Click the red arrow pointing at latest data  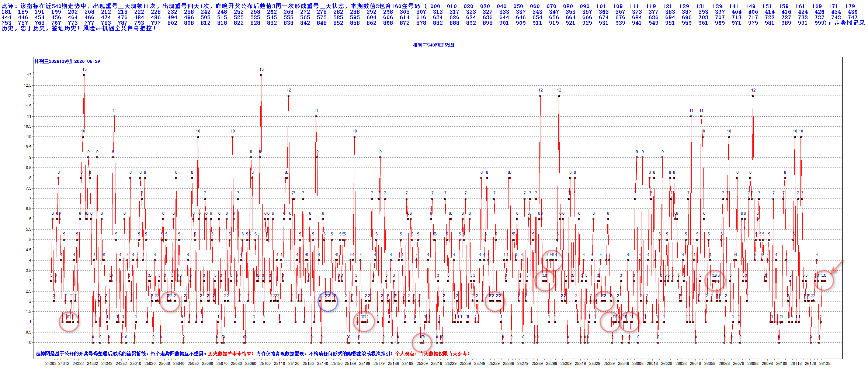click(837, 266)
